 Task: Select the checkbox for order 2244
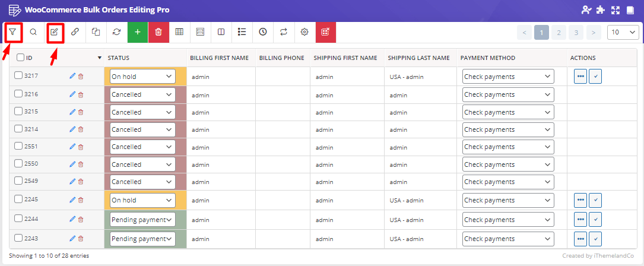tap(18, 218)
